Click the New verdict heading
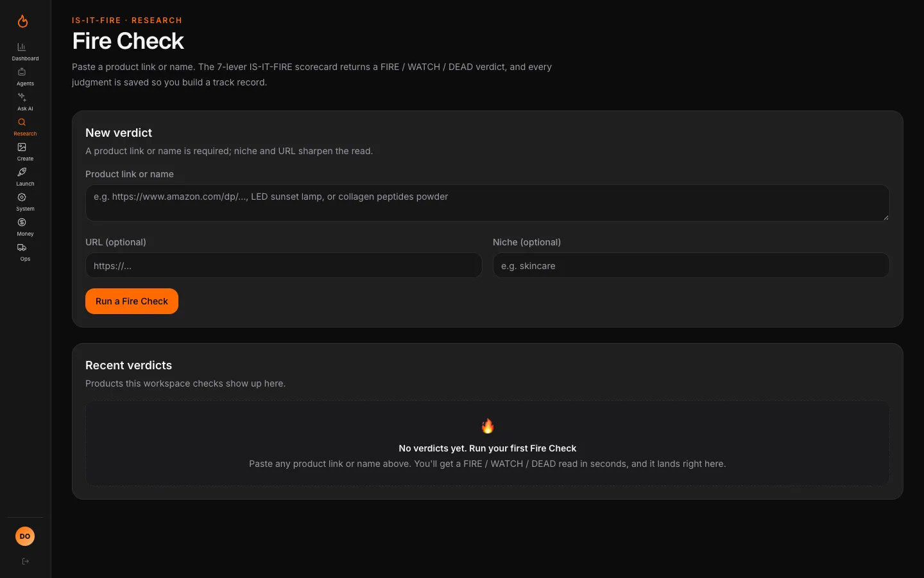The image size is (924, 578). 119,133
